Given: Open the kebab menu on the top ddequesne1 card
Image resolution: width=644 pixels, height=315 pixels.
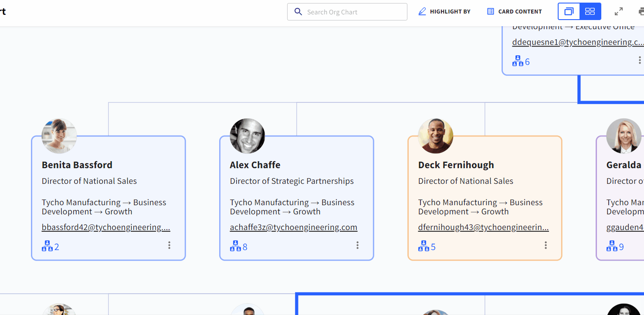Looking at the screenshot, I should 640,60.
